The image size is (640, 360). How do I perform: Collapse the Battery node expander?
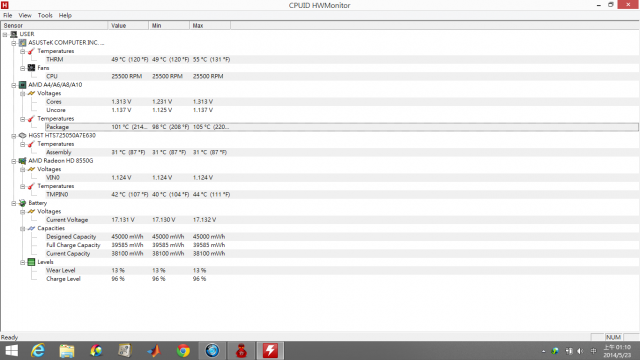pyautogui.click(x=14, y=203)
